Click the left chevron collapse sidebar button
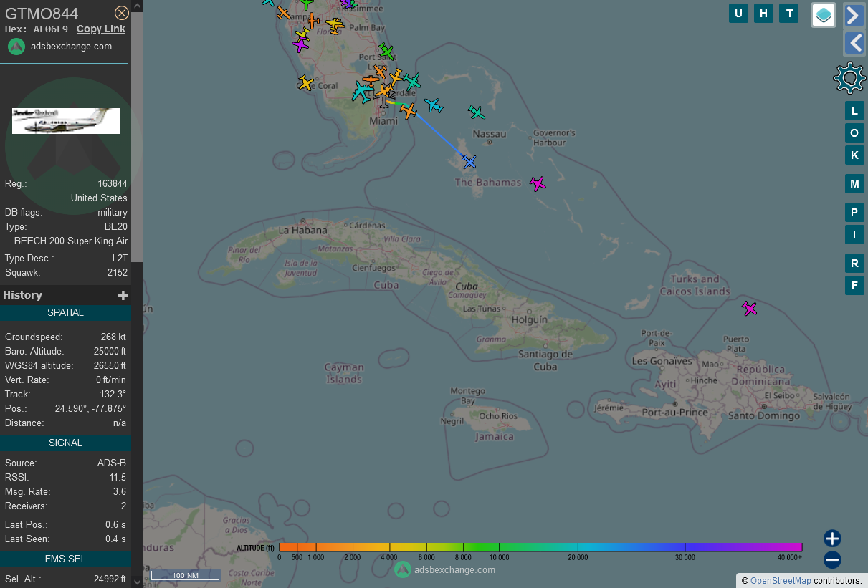Viewport: 868px width, 588px height. [854, 43]
